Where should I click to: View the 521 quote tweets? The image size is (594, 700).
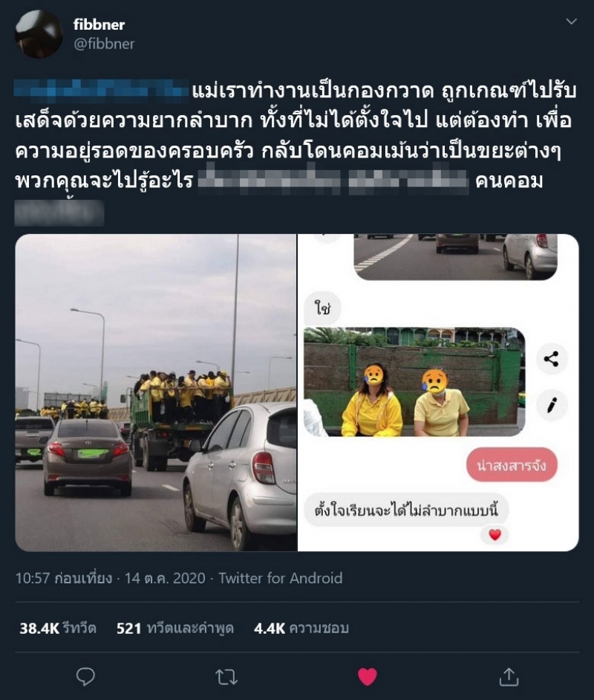click(175, 629)
